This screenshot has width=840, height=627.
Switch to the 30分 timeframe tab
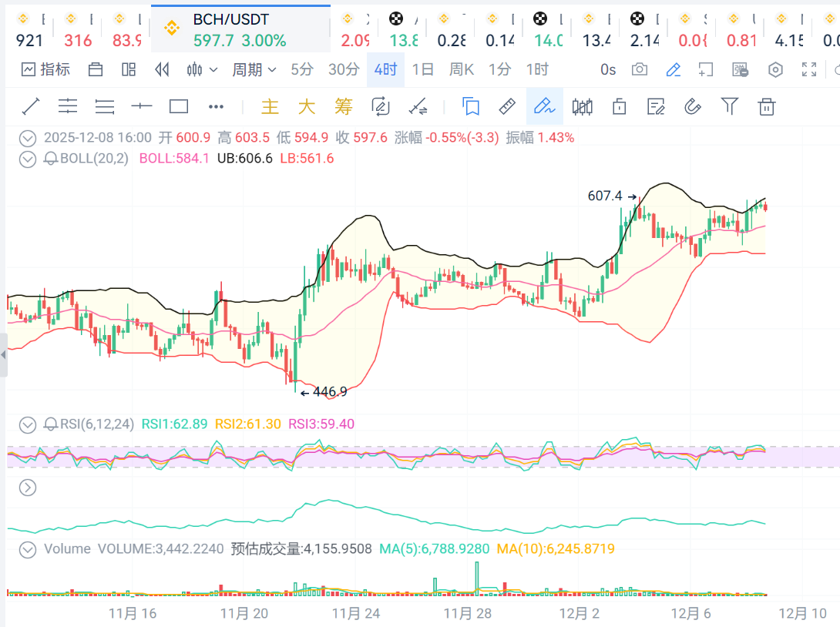tap(344, 69)
